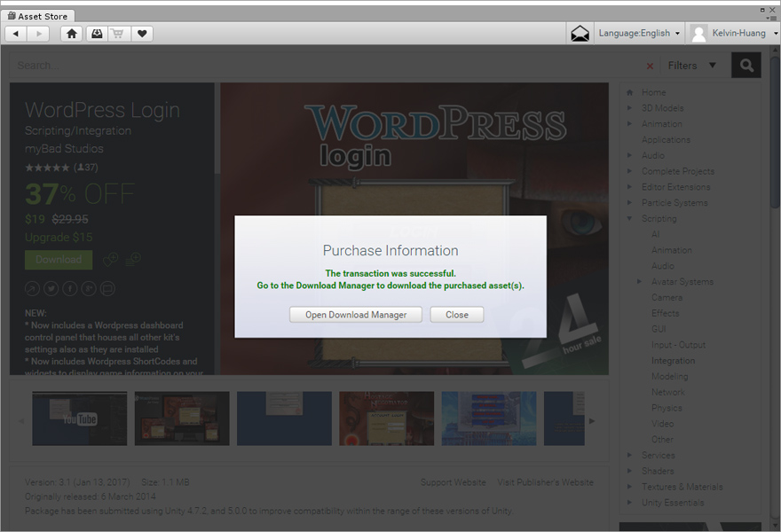Select the Network subcategory
This screenshot has height=532, width=781.
pyautogui.click(x=668, y=392)
